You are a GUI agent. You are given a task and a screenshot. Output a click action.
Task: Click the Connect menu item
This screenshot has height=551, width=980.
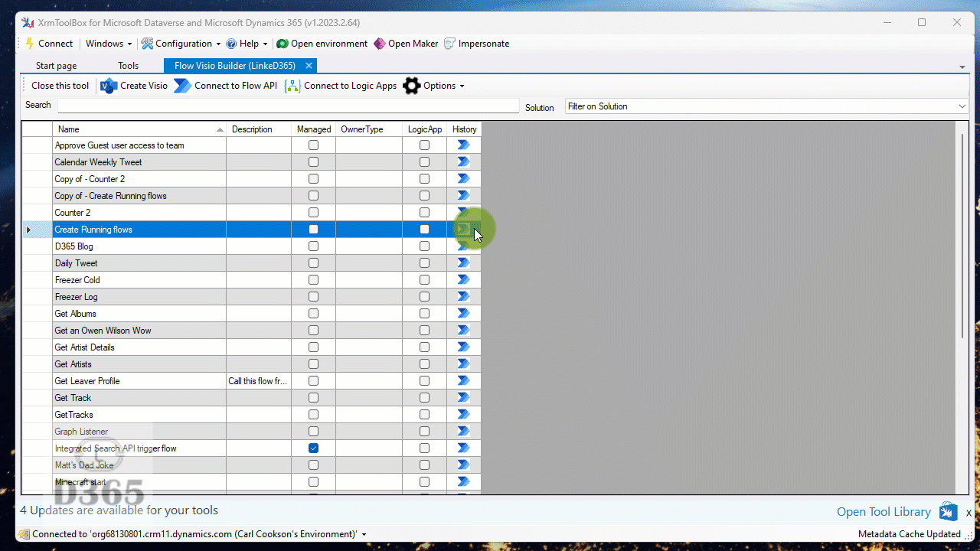49,44
